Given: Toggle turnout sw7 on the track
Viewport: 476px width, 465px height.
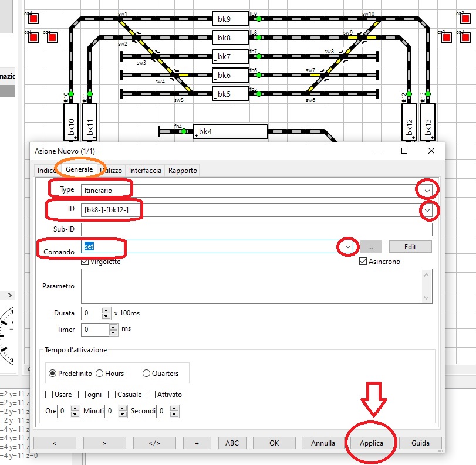Looking at the screenshot, I should pyautogui.click(x=323, y=75).
